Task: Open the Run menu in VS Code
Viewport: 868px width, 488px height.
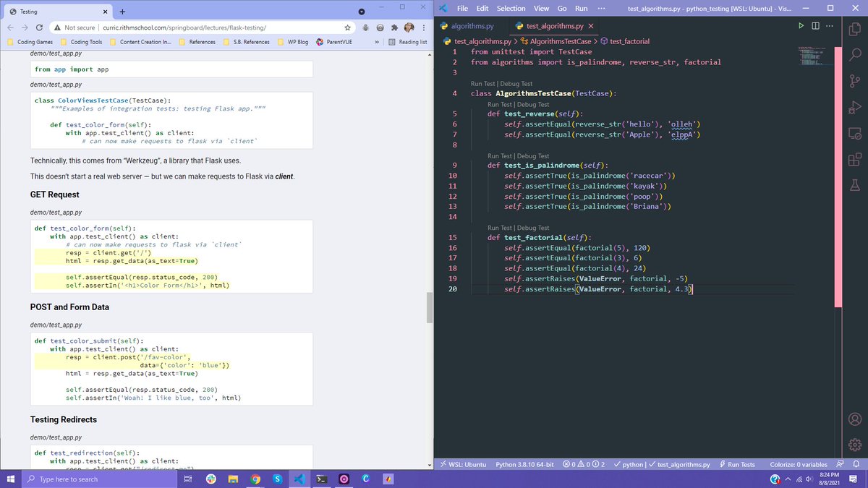Action: coord(581,8)
